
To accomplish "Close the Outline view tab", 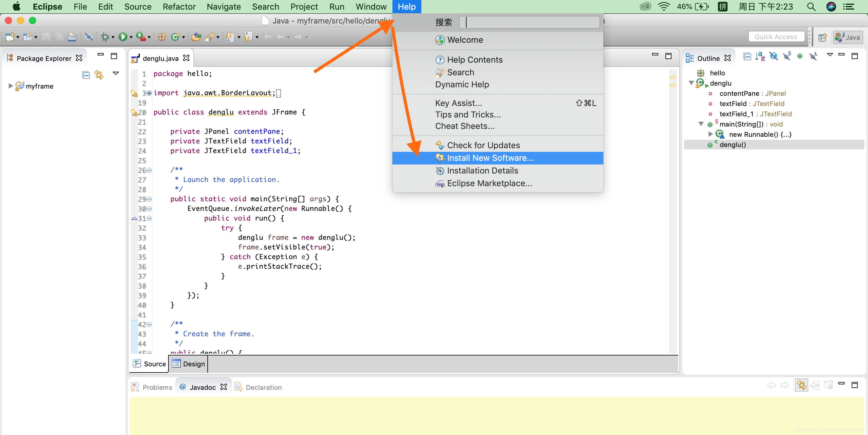I will click(728, 58).
